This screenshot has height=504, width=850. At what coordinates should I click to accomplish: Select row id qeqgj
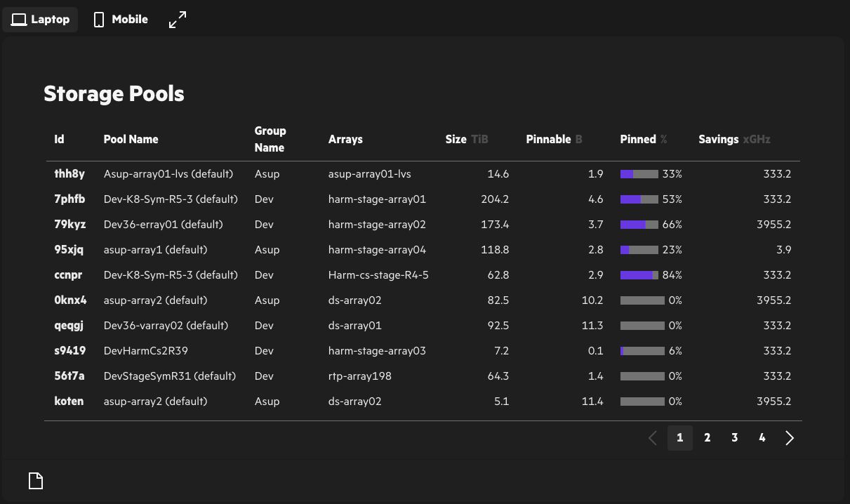point(69,325)
